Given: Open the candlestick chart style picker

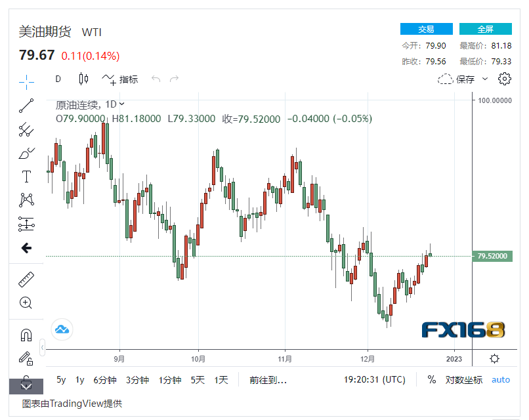Looking at the screenshot, I should [83, 79].
